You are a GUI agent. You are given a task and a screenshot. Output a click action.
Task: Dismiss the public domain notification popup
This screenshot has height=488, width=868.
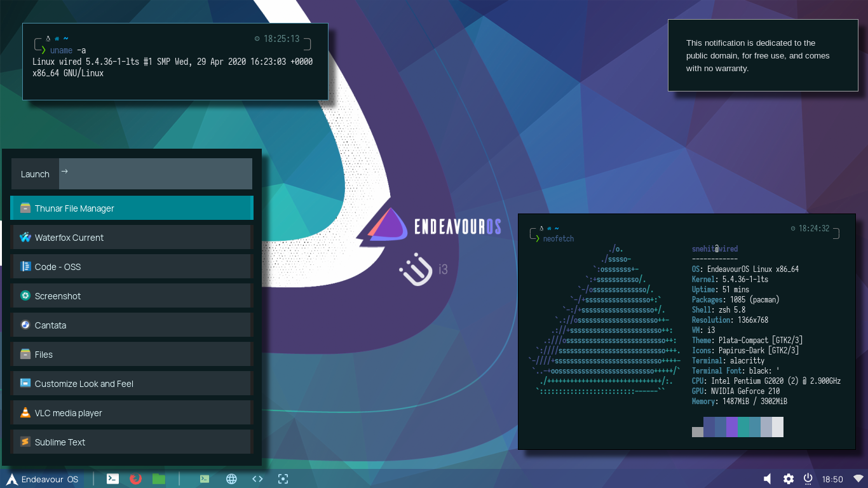pyautogui.click(x=763, y=55)
